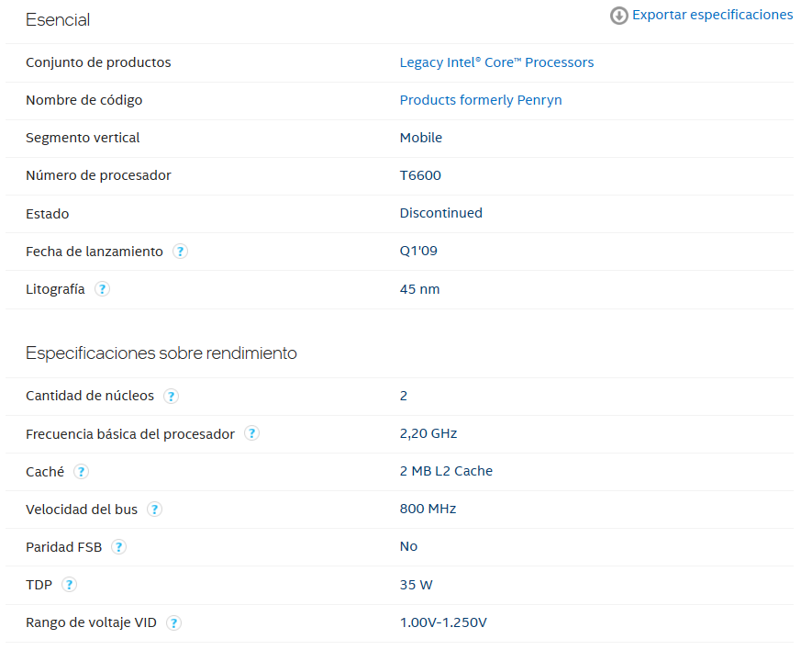812x661 pixels.
Task: Click the Litografía help question mark
Action: [103, 289]
